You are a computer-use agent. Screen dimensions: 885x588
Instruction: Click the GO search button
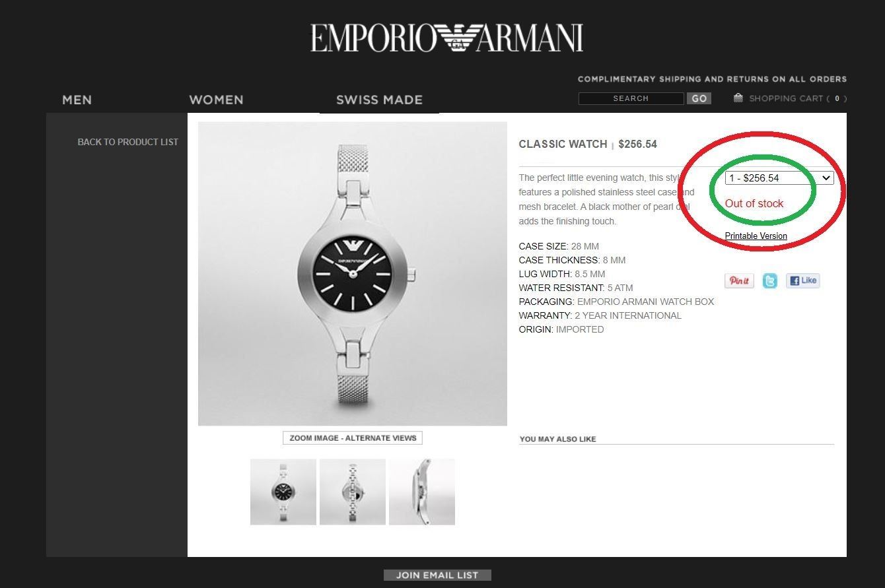[699, 98]
